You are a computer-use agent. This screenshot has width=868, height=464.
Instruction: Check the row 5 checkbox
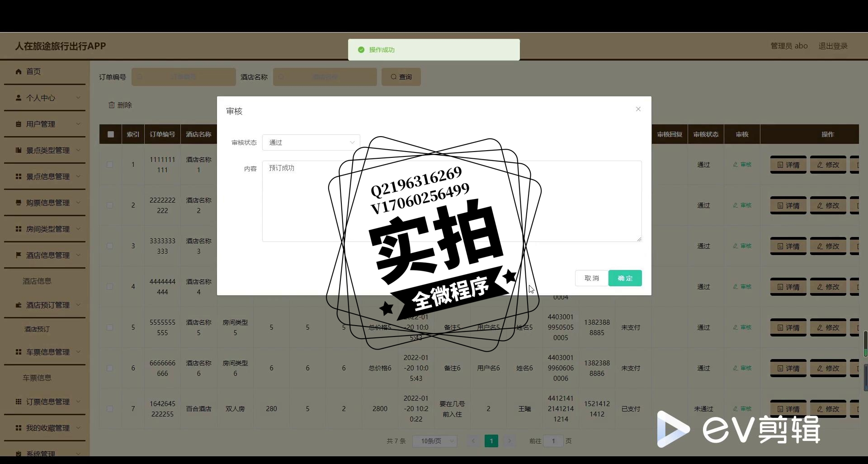coord(110,327)
